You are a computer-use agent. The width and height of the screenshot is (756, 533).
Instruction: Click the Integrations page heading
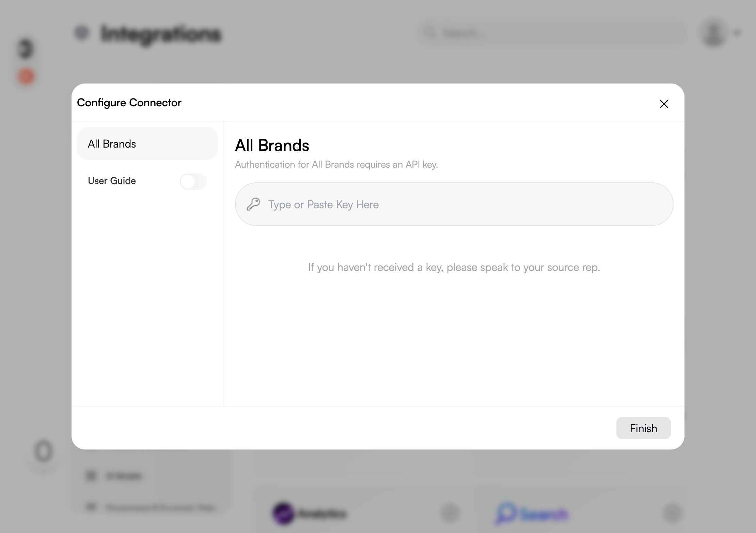click(x=161, y=34)
